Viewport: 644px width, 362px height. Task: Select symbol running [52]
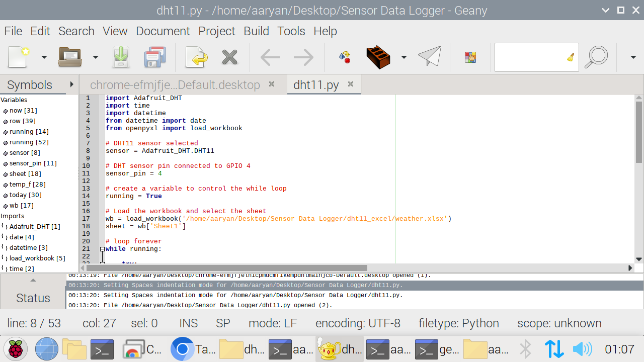pos(29,142)
